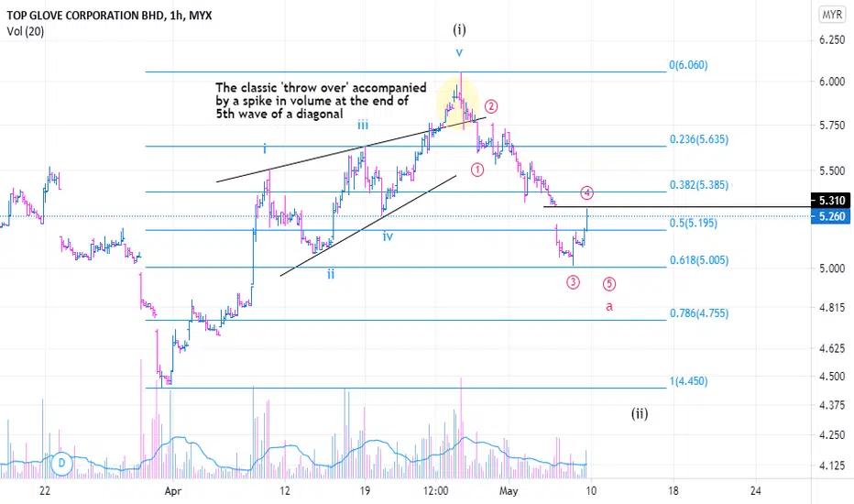Click the 4.125 price axis value
The image size is (854, 504).
(832, 466)
